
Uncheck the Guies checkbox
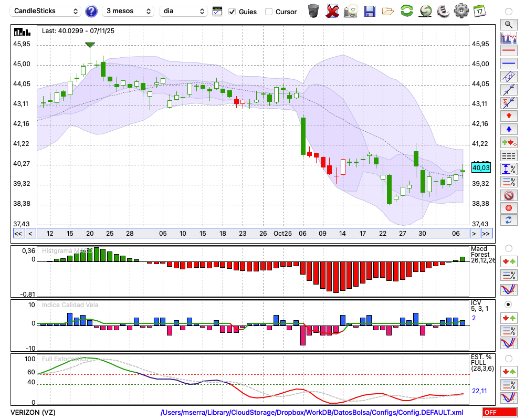tap(232, 12)
